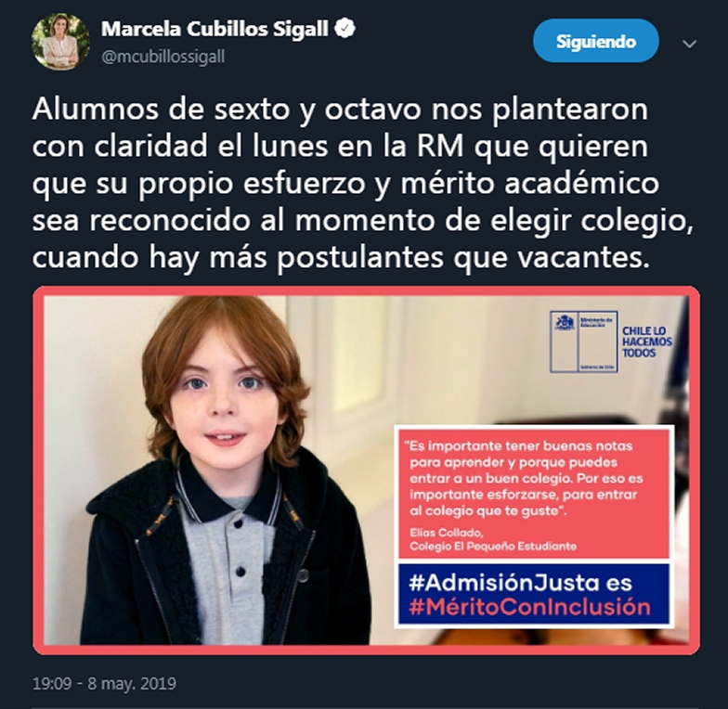728x709 pixels.
Task: Click the #AdmisiónJusta hashtag in the image
Action: point(503,583)
